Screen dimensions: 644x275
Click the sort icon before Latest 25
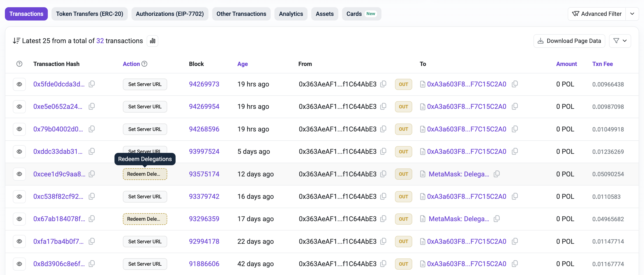[x=17, y=41]
